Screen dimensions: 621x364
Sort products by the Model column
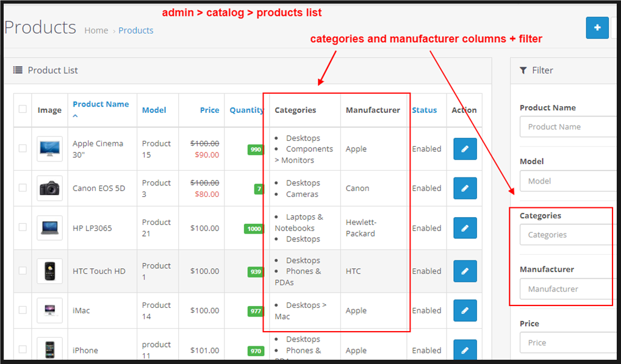tap(154, 110)
